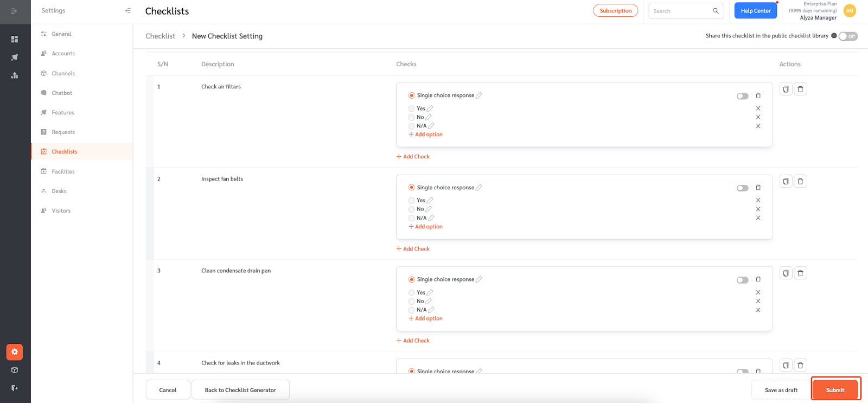Screen dimensions: 868x403
Task: Open the Help Center
Action: (x=756, y=11)
